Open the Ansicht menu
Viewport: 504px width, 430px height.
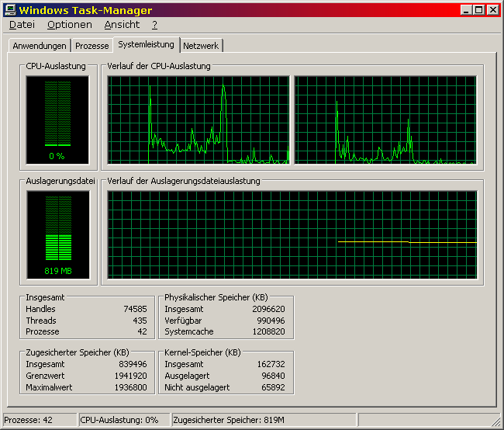(122, 25)
